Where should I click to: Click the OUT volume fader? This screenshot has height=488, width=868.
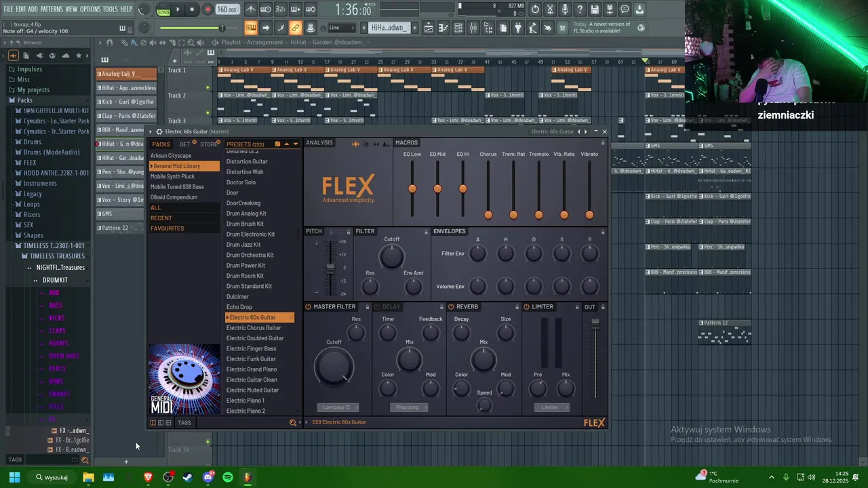595,323
